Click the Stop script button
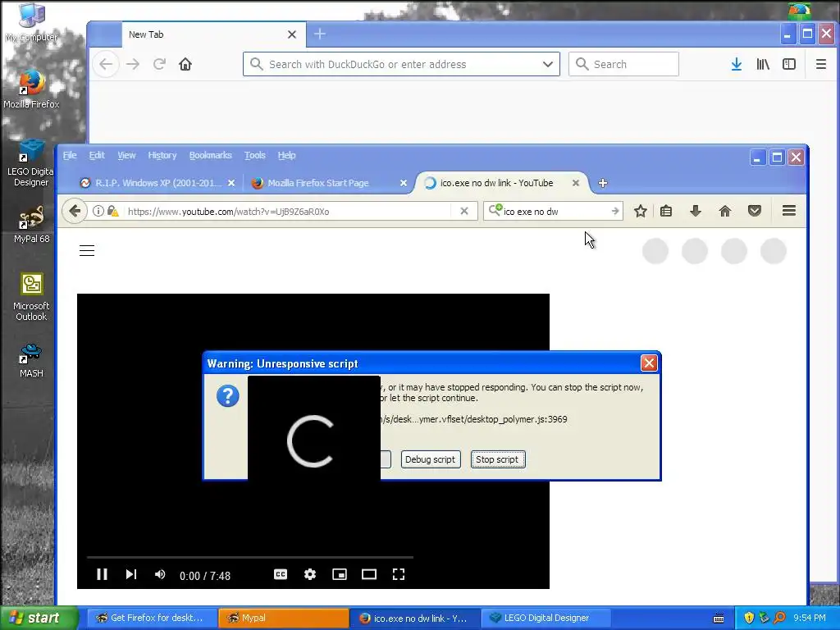840x630 pixels. tap(498, 459)
